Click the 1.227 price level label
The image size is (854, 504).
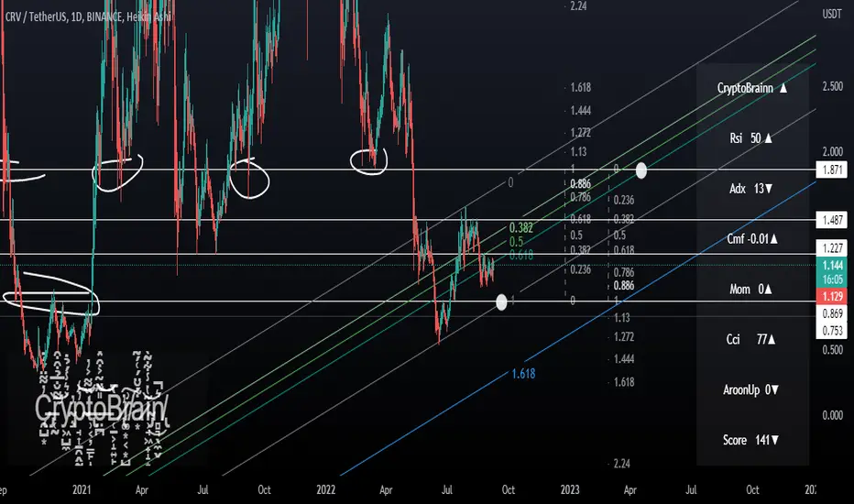tap(832, 248)
